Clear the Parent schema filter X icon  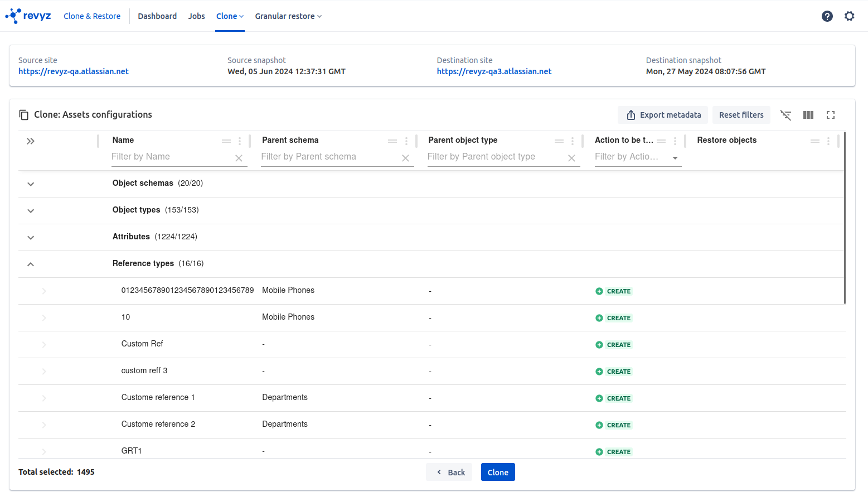tap(405, 158)
